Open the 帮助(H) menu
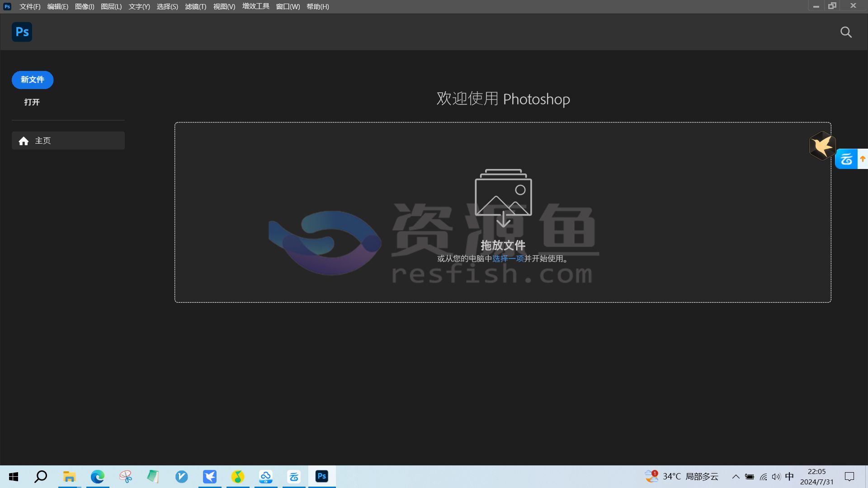 pyautogui.click(x=318, y=7)
